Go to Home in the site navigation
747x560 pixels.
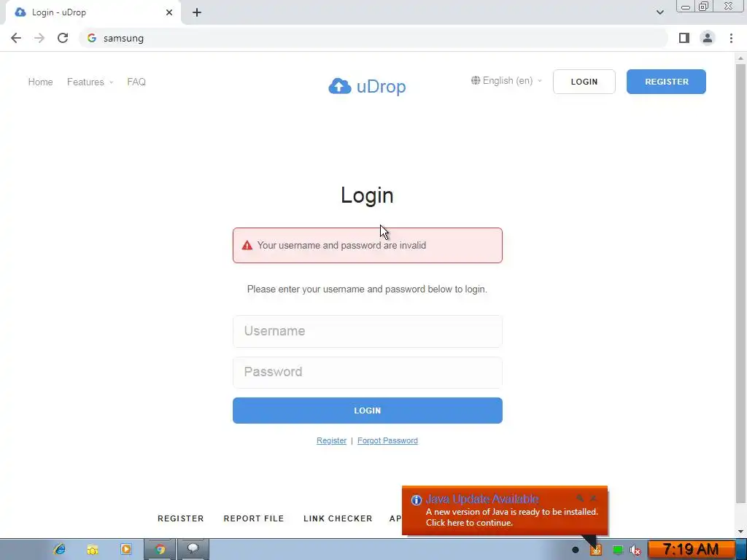click(x=41, y=82)
